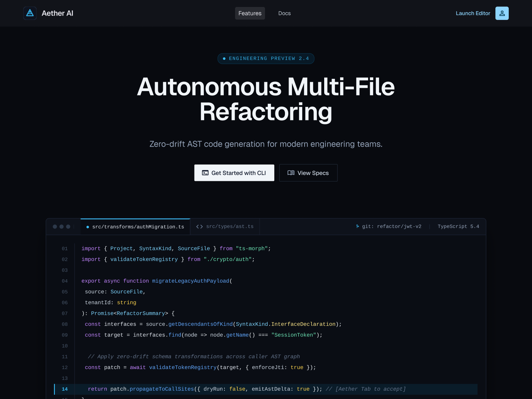Click the open book icon beside View Specs
This screenshot has height=399, width=532.
pyautogui.click(x=291, y=173)
